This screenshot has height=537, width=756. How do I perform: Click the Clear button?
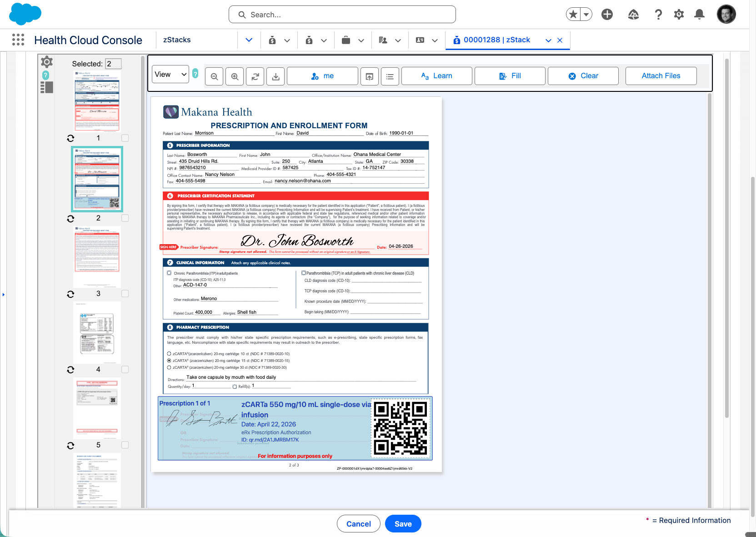583,76
